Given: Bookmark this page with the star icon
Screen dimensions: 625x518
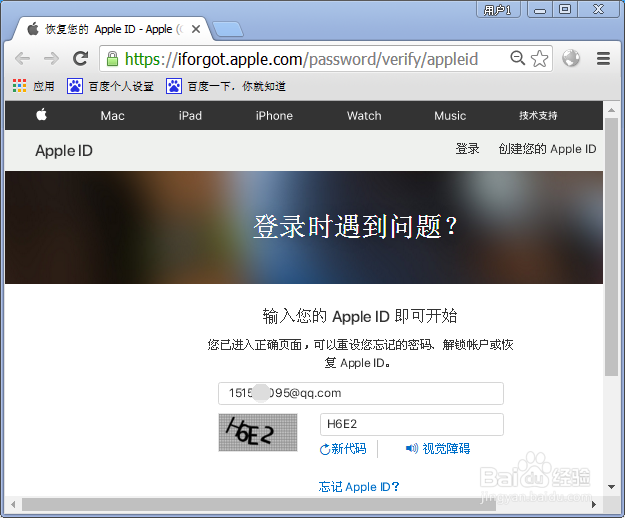Looking at the screenshot, I should tap(539, 59).
